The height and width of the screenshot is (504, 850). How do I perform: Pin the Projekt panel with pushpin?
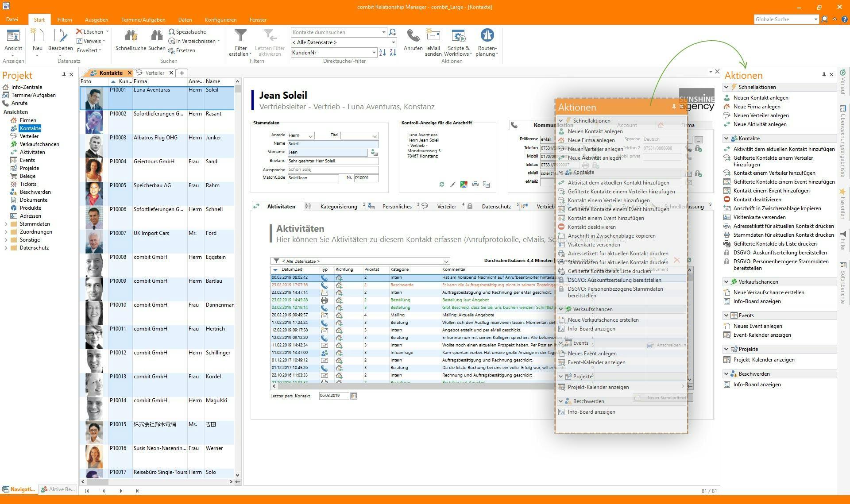(64, 75)
